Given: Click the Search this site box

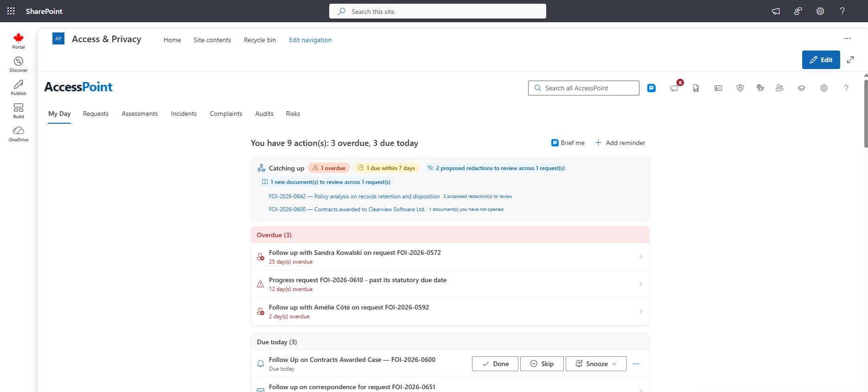Looking at the screenshot, I should coord(438,11).
